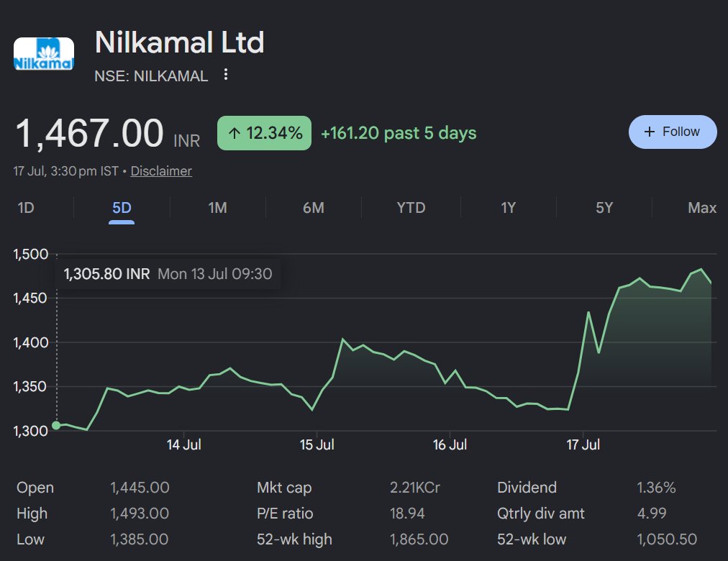Open the Disclaimer link
The image size is (728, 561).
coord(160,171)
